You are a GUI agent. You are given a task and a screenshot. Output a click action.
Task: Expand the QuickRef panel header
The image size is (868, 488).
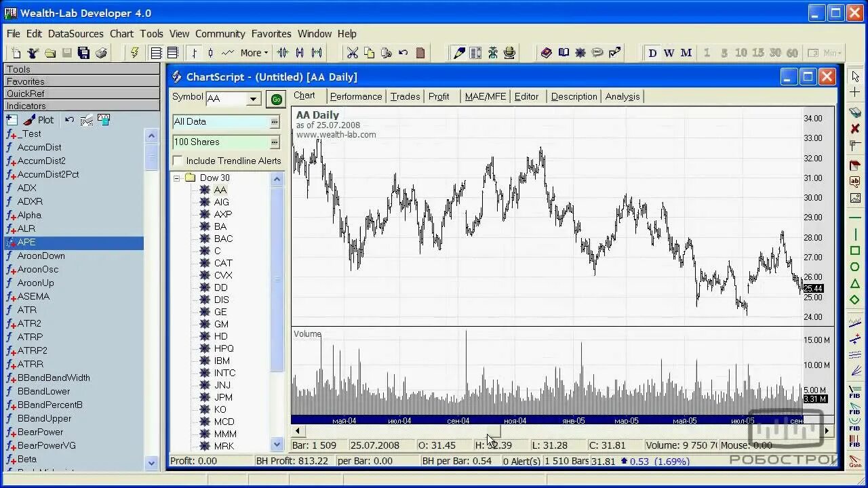click(82, 94)
